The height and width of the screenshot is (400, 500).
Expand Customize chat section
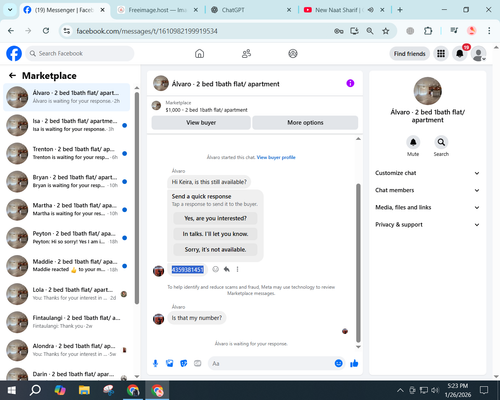(427, 173)
